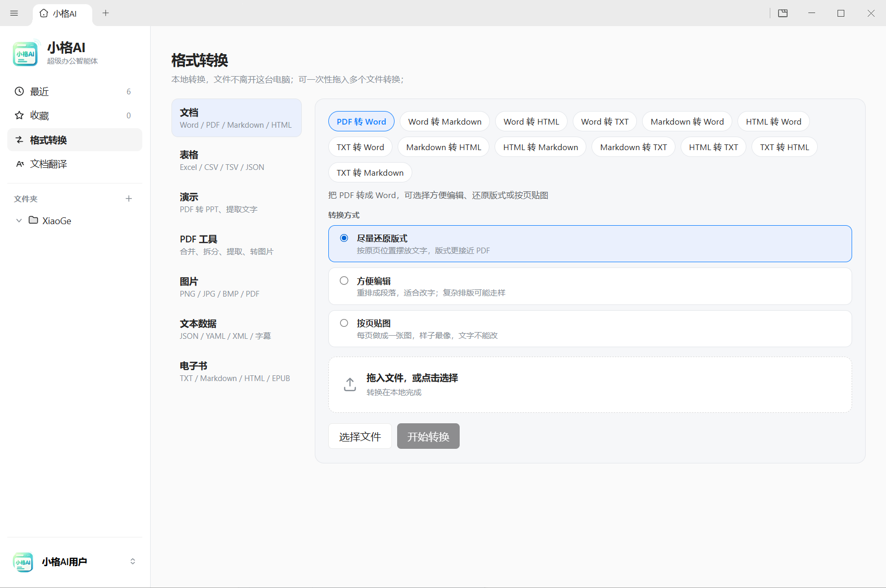The height and width of the screenshot is (588, 886).
Task: Select 按页贴图 radio option
Action: 344,323
